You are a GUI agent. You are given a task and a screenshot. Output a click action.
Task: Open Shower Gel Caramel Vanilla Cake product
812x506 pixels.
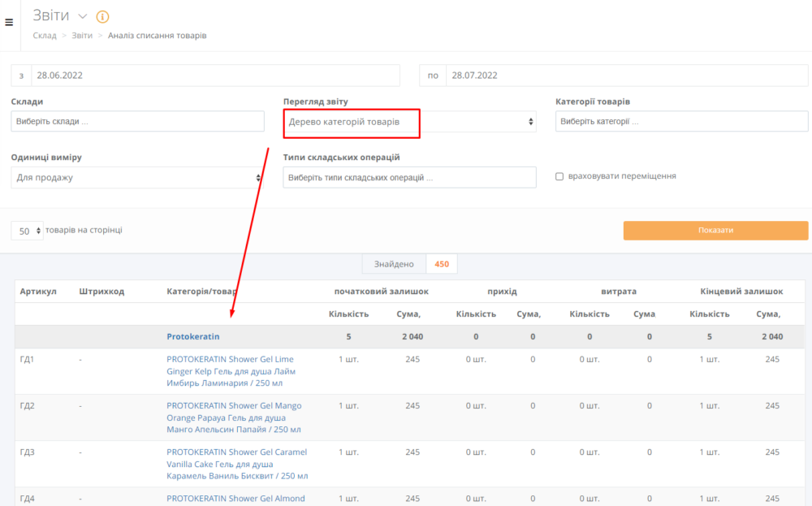point(236,464)
